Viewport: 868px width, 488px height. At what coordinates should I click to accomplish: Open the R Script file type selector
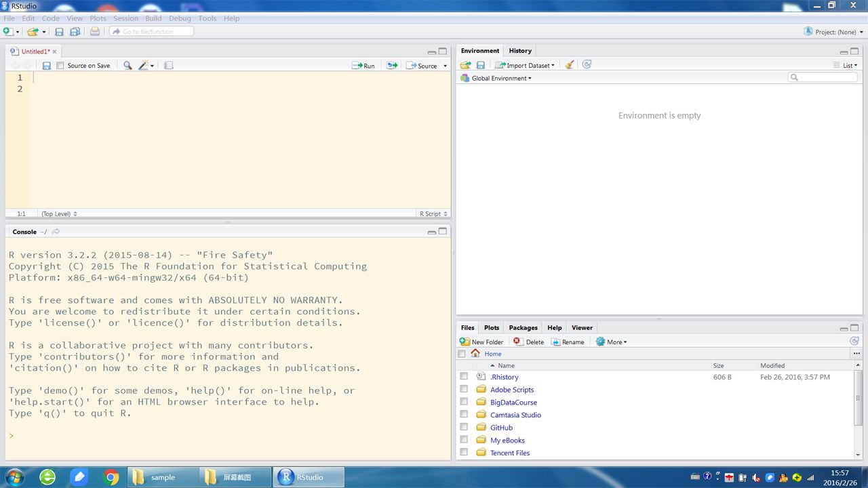[x=433, y=213]
